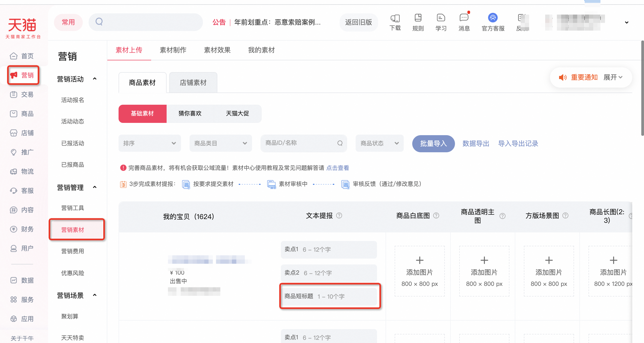Open the 下载 download icon
The height and width of the screenshot is (343, 644).
395,22
